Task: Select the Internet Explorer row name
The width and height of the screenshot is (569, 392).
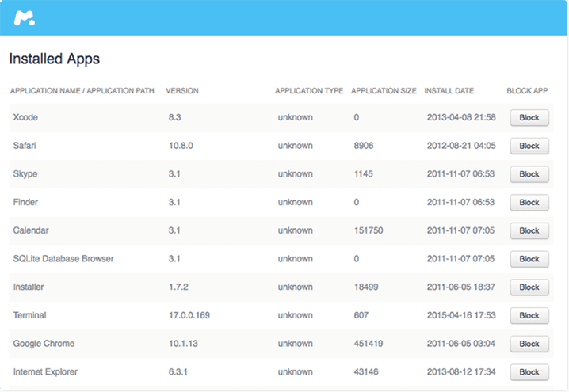Action: (45, 371)
